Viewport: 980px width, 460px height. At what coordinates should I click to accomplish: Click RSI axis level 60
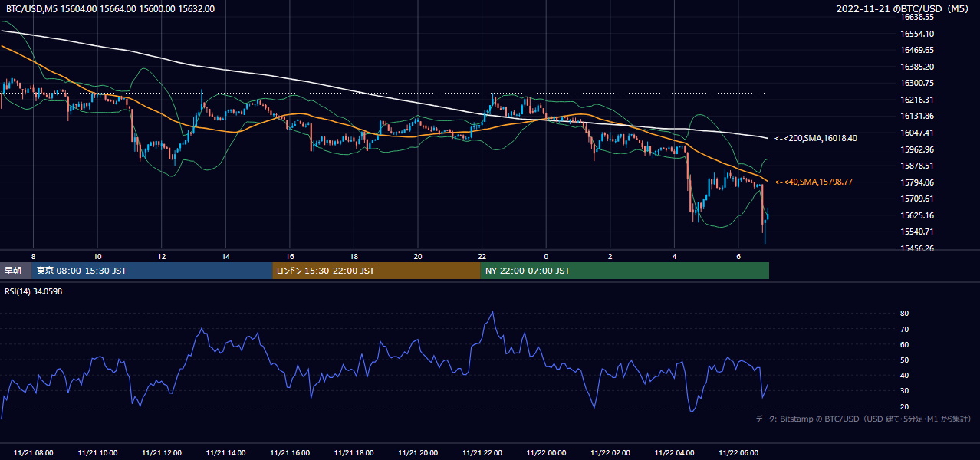tap(905, 344)
